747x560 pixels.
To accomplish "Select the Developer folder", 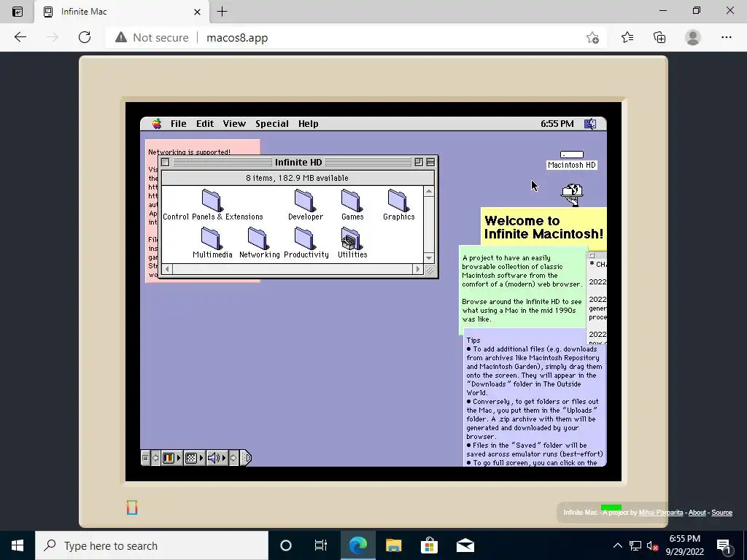I will point(306,205).
